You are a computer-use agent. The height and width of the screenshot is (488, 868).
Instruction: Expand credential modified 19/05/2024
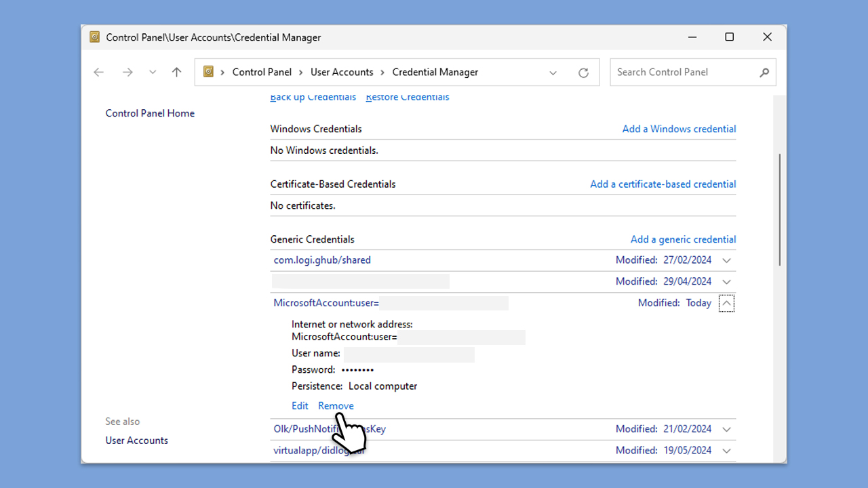pos(727,451)
